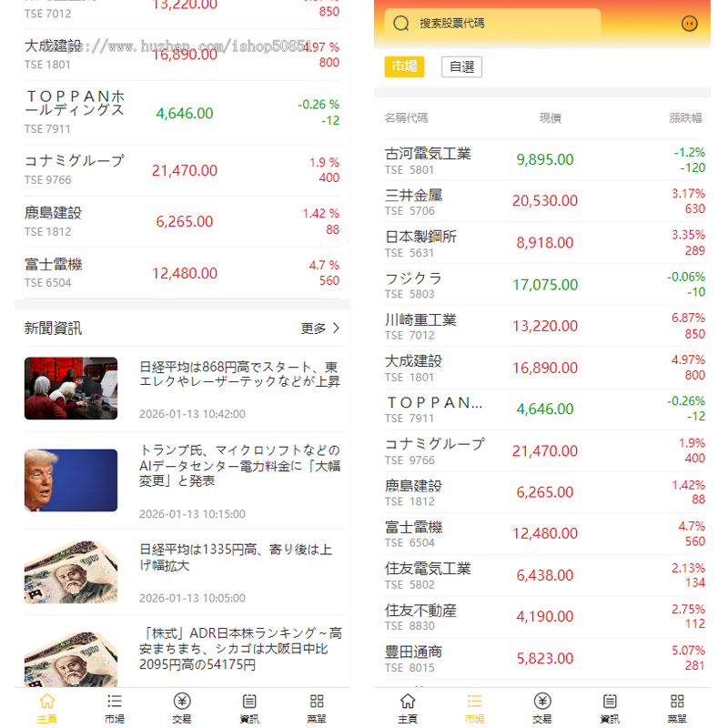Click price 6,438.00 for 住友電気工業

point(545,575)
